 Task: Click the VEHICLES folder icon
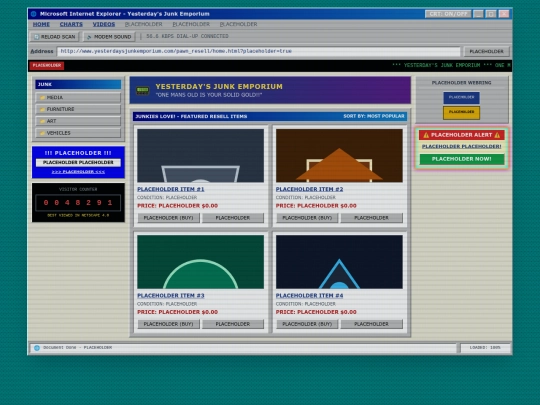pyautogui.click(x=42, y=133)
